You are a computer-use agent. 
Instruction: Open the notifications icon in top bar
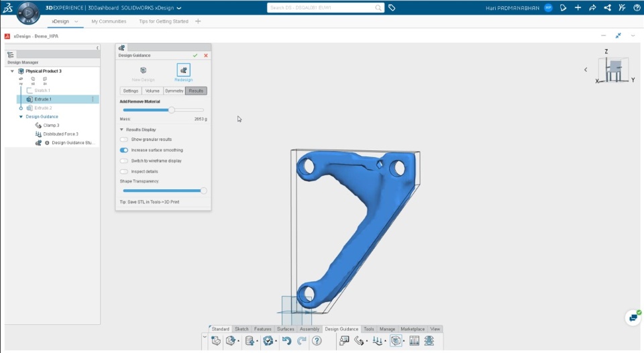(563, 7)
